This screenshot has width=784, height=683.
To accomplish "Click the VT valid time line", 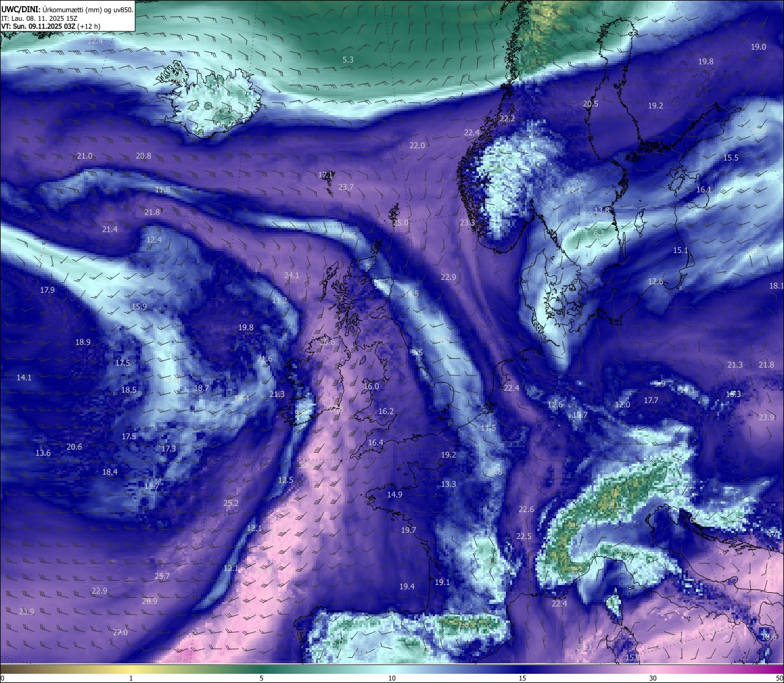I will (51, 26).
